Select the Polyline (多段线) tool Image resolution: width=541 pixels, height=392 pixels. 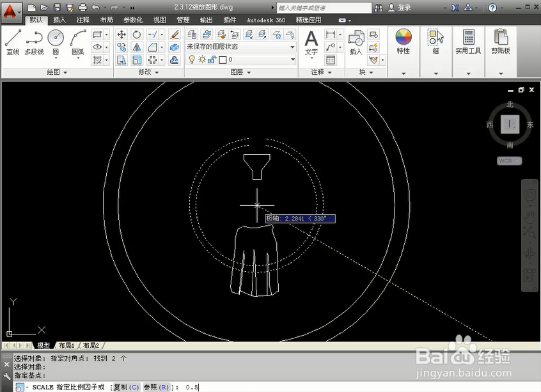pyautogui.click(x=34, y=42)
